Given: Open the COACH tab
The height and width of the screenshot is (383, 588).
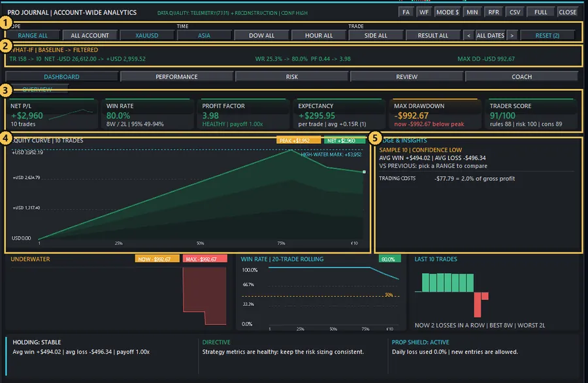Looking at the screenshot, I should pyautogui.click(x=521, y=76).
